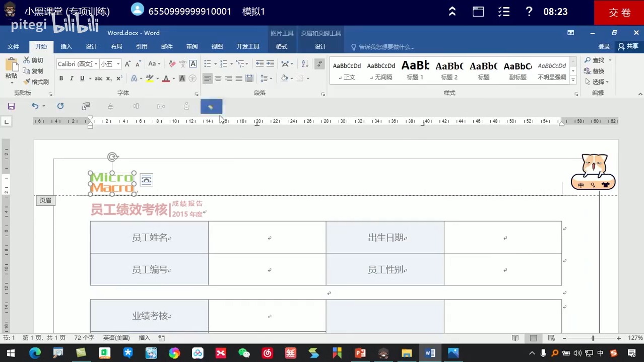Toggle left alignment button

point(208,79)
